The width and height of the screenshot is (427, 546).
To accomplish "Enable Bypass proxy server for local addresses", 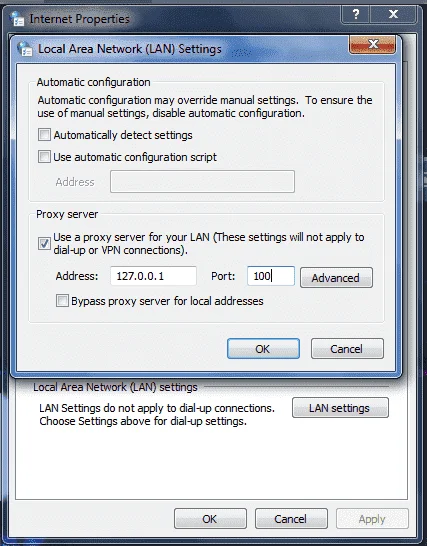I will [62, 301].
